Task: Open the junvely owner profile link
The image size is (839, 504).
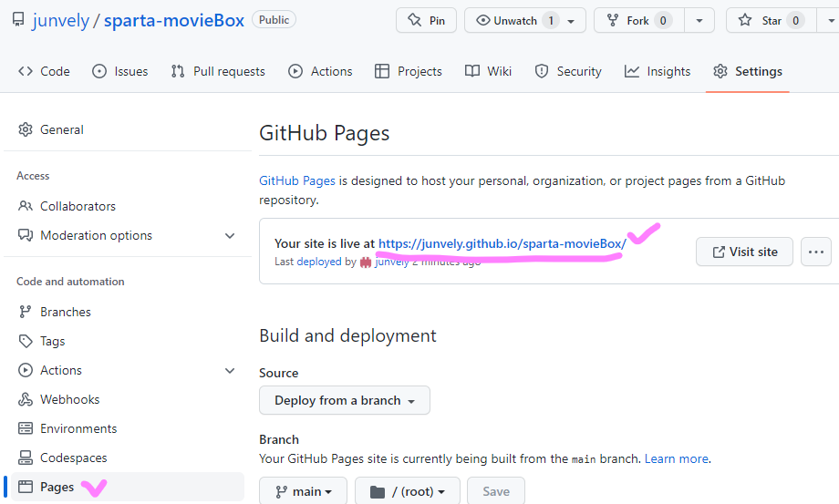Action: click(60, 20)
